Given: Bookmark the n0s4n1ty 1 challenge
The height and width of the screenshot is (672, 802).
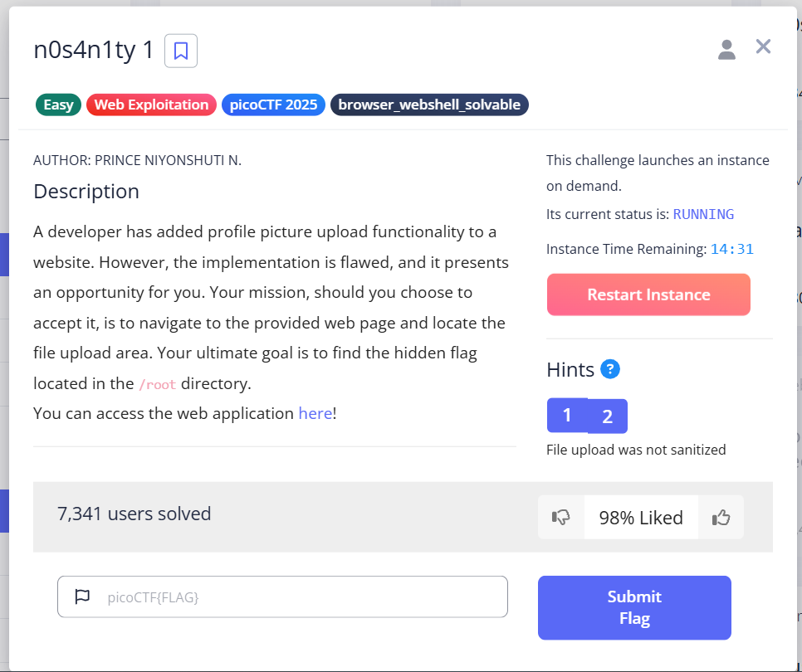Looking at the screenshot, I should pyautogui.click(x=180, y=51).
